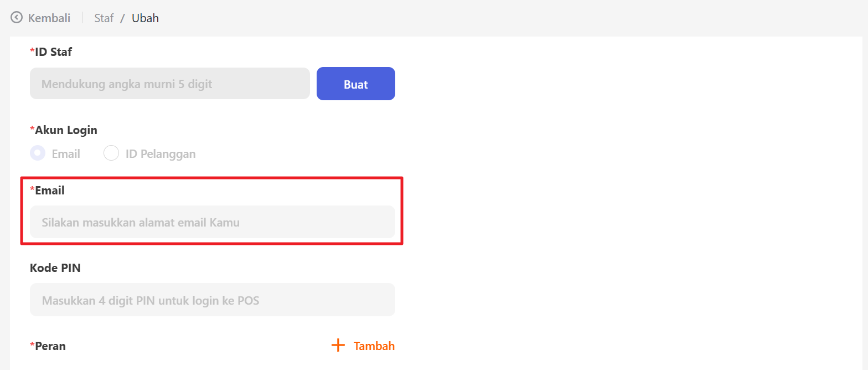Image resolution: width=868 pixels, height=370 pixels.
Task: Click the Kembali text link
Action: pyautogui.click(x=49, y=18)
